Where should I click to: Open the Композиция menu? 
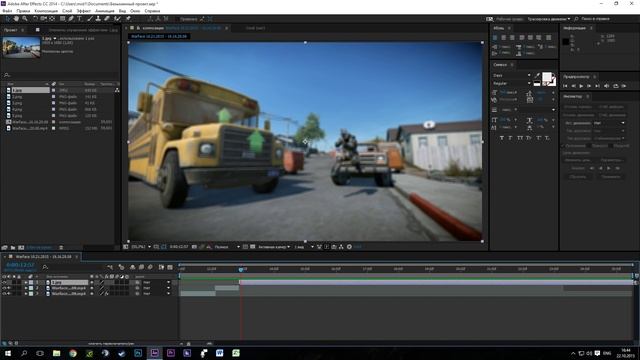tap(46, 11)
